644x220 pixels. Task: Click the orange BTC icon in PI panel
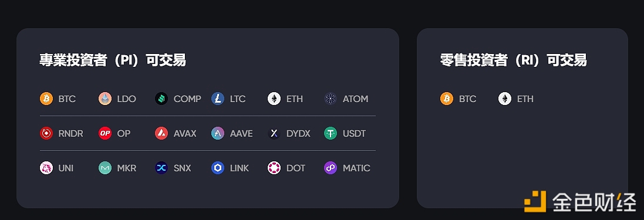(46, 99)
